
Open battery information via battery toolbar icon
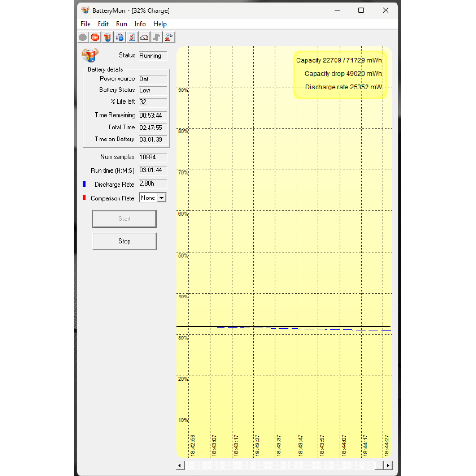tap(108, 37)
